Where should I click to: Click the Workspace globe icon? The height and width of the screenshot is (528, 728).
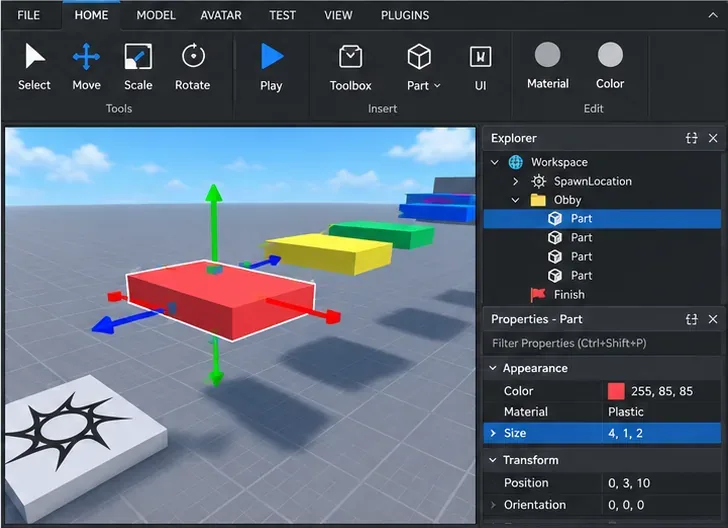[x=516, y=162]
